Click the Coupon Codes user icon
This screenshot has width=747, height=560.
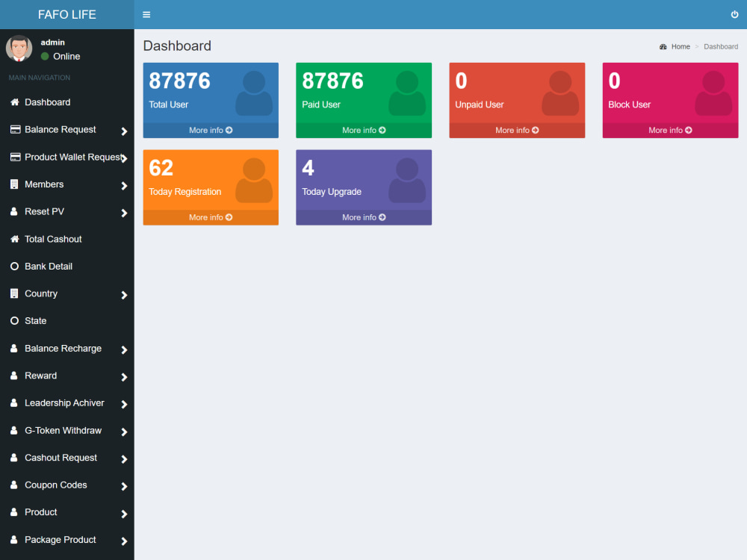tap(14, 485)
